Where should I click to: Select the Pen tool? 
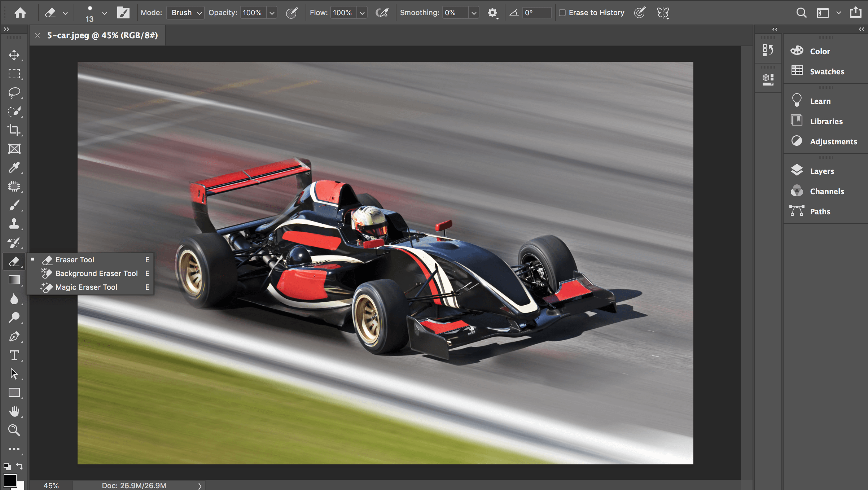(14, 336)
